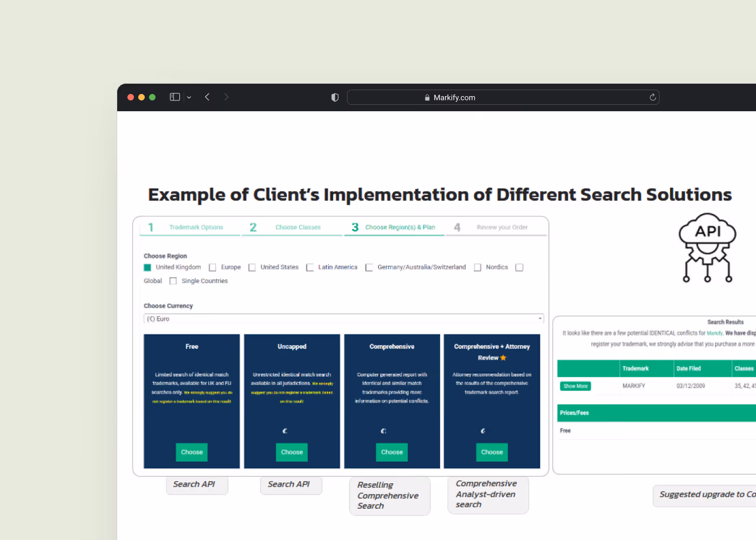Click the API cloud gear icon
Viewport: 756px width, 540px height.
[x=707, y=248]
